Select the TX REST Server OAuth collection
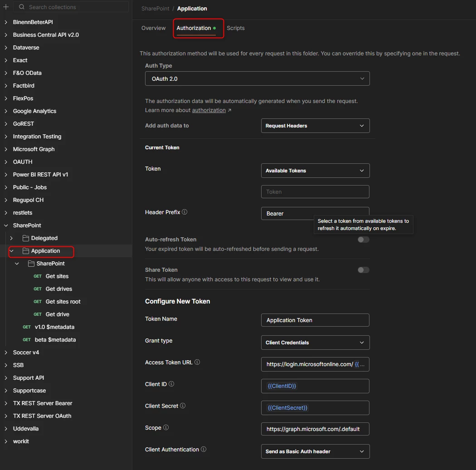 click(x=42, y=416)
